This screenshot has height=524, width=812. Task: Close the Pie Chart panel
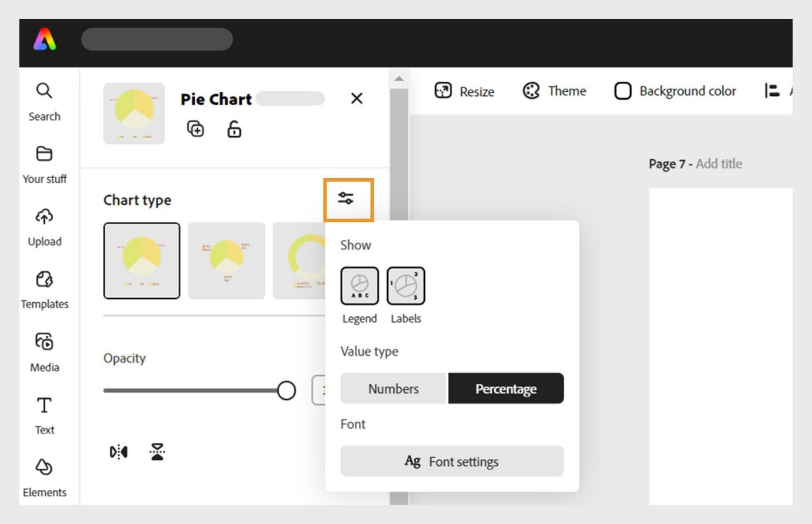click(x=357, y=98)
